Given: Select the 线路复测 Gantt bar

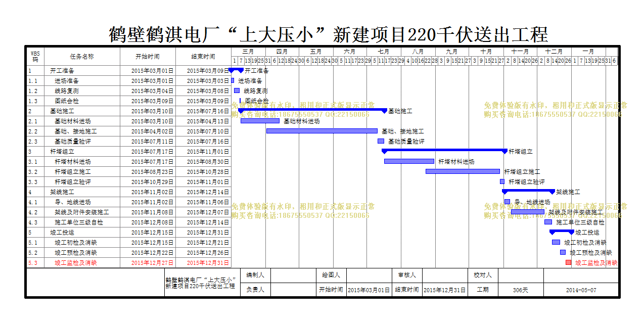Looking at the screenshot, I should (x=237, y=90).
